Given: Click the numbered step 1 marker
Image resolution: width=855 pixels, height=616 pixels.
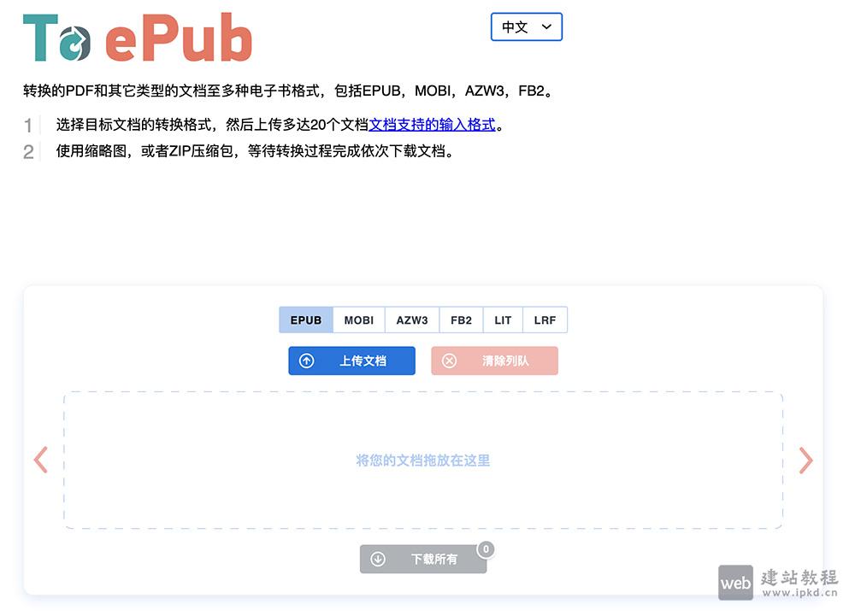Looking at the screenshot, I should (29, 125).
